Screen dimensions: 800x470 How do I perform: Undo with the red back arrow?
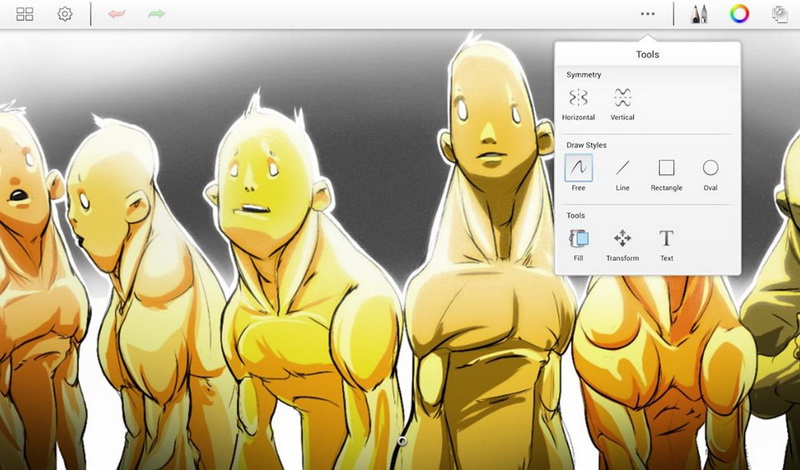(117, 14)
